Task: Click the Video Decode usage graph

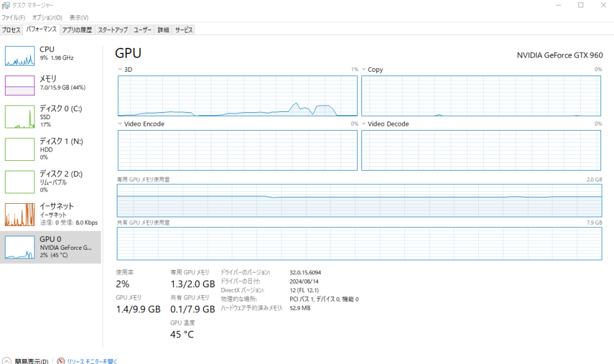Action: click(481, 150)
